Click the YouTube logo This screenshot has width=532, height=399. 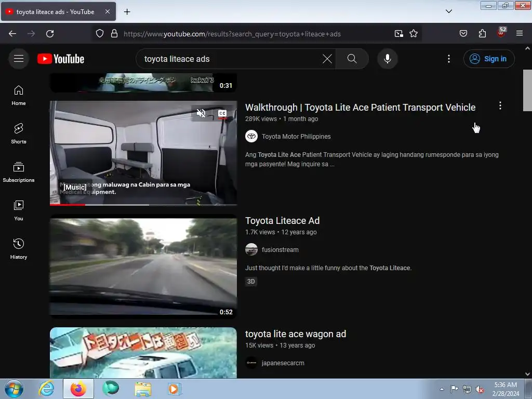tap(61, 59)
